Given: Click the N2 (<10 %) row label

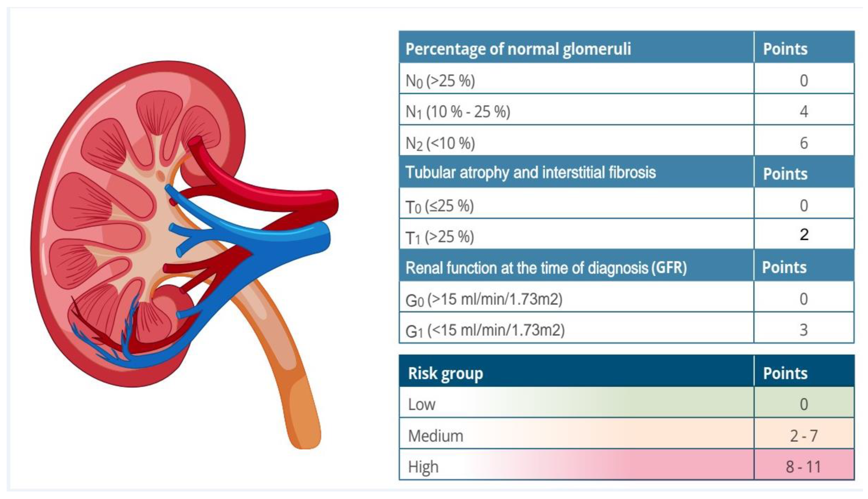Looking at the screenshot, I should point(440,143).
